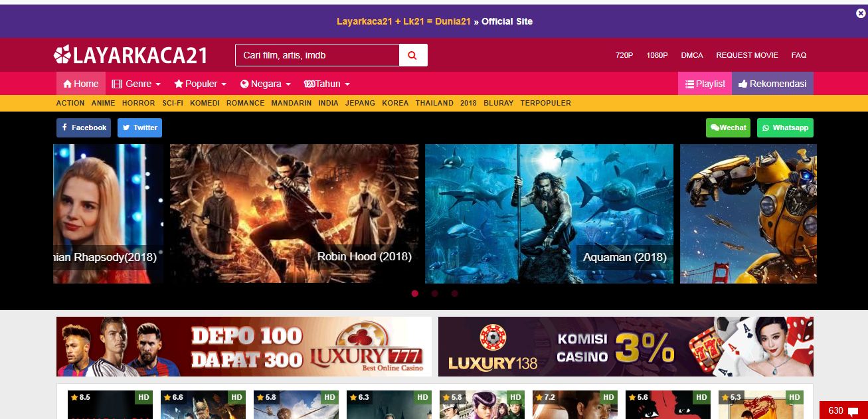868x419 pixels.
Task: Open the Aquaman (2018) slide
Action: tap(549, 214)
